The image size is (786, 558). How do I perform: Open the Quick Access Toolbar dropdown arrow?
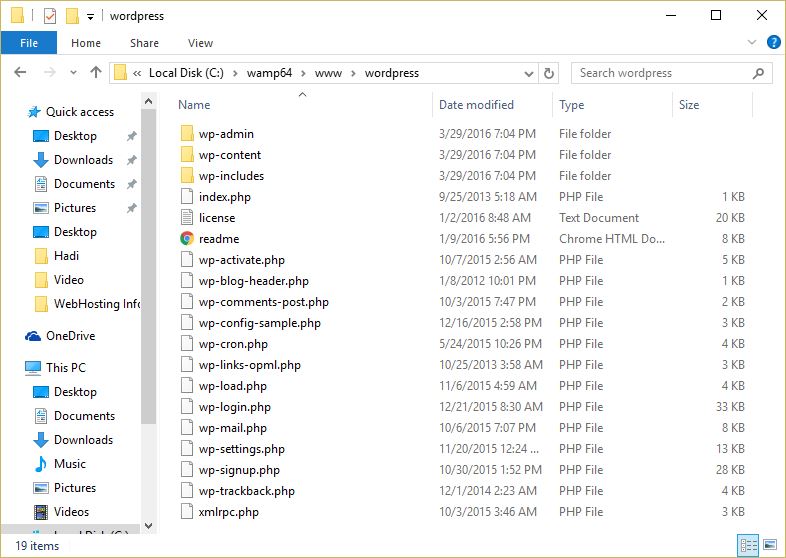90,17
